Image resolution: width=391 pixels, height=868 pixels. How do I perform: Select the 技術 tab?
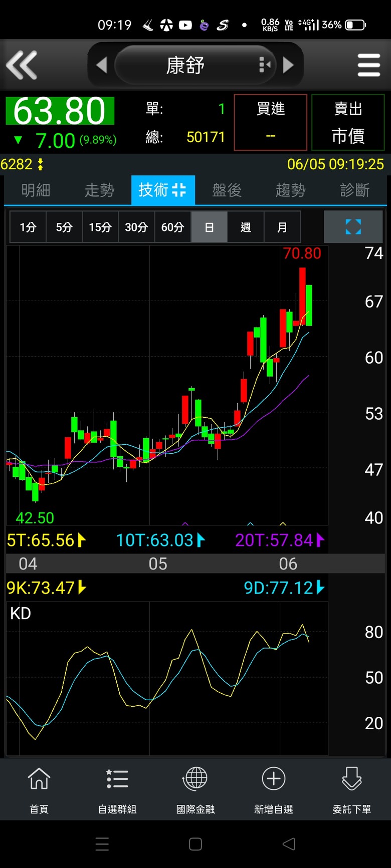click(x=163, y=190)
